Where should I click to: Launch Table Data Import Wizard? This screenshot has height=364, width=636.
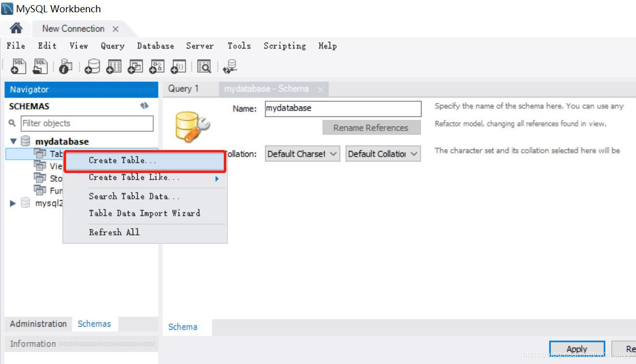(x=144, y=213)
